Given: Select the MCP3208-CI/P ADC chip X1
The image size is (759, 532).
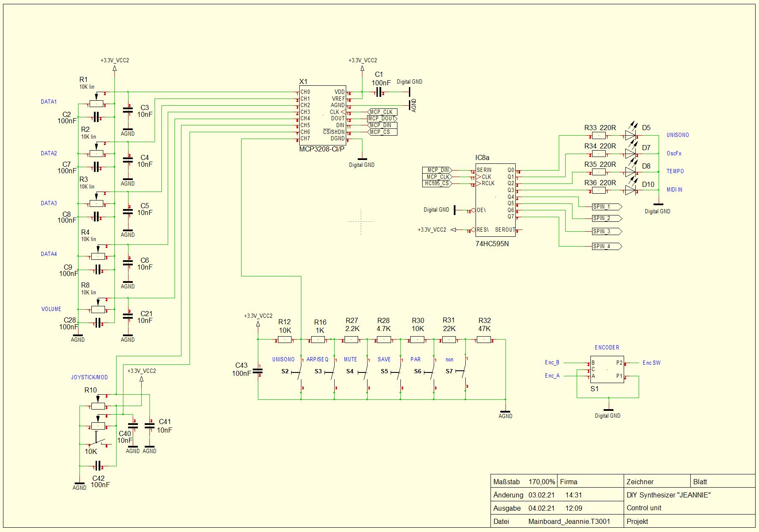Looking at the screenshot, I should click(322, 115).
